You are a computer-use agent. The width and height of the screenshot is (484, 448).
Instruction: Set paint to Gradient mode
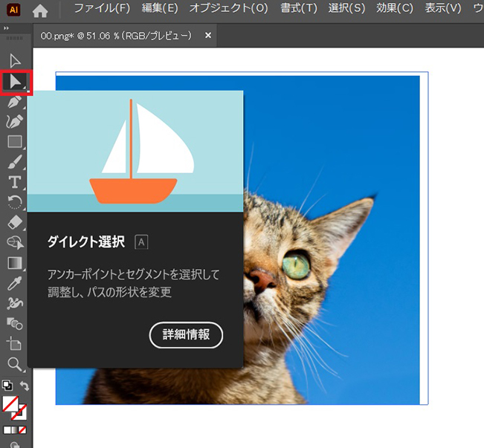coord(15,429)
